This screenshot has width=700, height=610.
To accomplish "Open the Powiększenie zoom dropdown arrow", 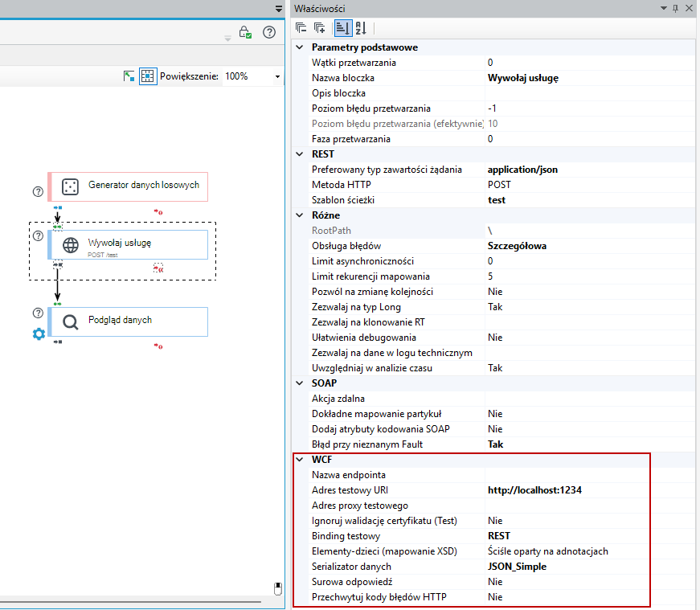I will [278, 77].
